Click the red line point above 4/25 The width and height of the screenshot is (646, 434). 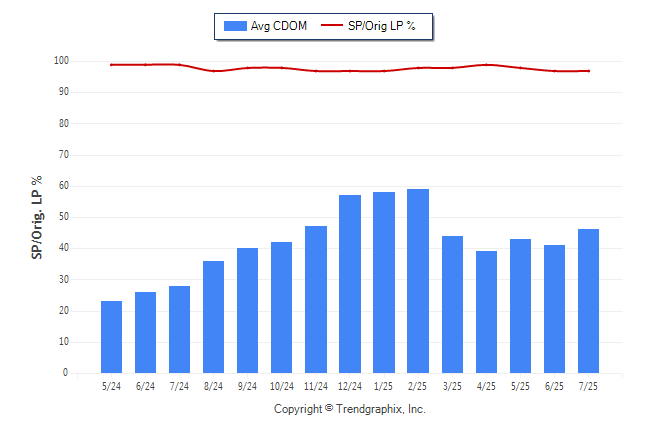pyautogui.click(x=487, y=65)
